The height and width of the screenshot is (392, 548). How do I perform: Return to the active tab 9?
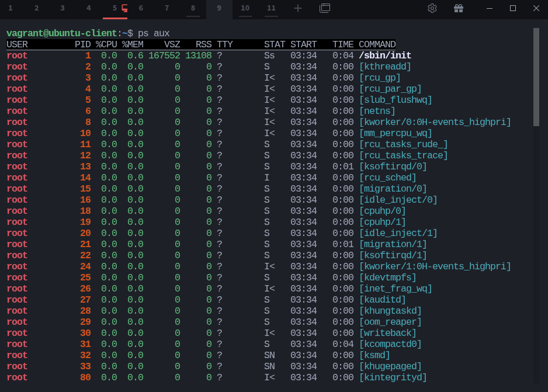point(218,9)
